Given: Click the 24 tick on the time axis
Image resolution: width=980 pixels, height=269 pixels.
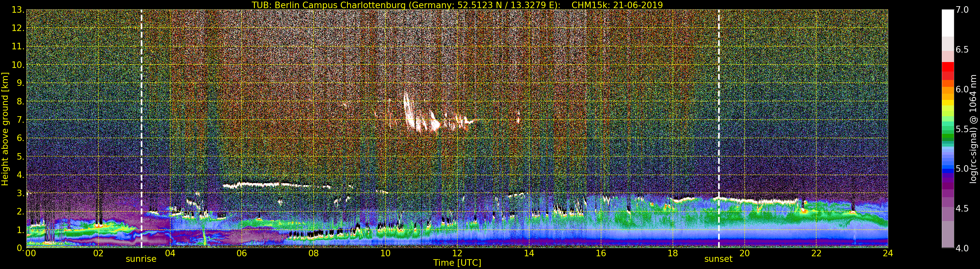Looking at the screenshot, I should [x=888, y=253].
